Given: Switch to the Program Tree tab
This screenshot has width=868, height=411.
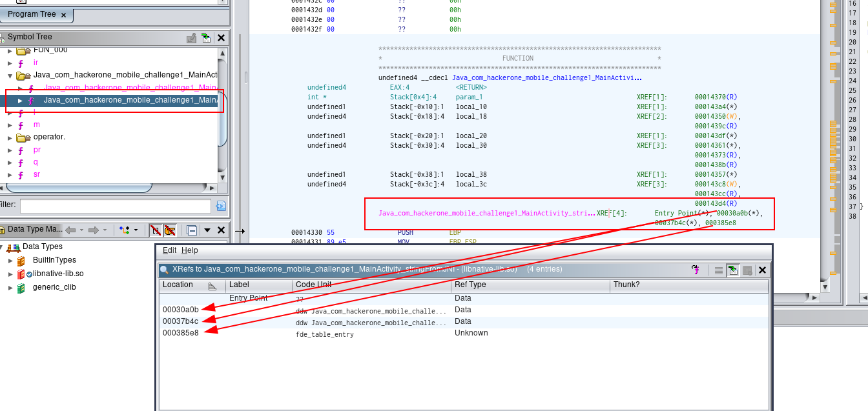Looking at the screenshot, I should 32,14.
